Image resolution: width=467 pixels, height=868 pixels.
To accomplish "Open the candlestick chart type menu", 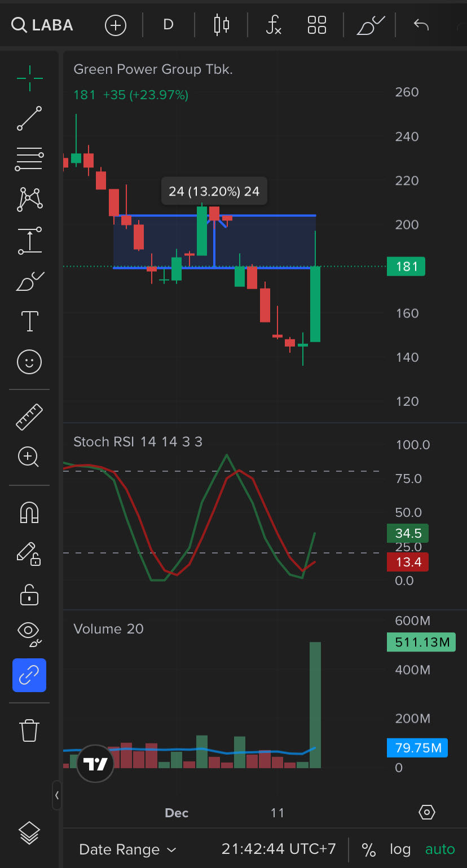I will point(222,25).
